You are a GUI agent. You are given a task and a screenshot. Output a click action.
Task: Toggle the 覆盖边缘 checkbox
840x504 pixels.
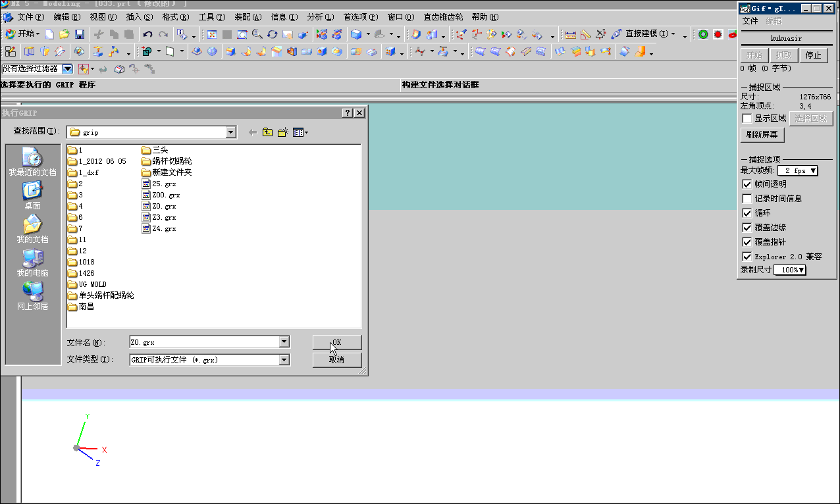[747, 228]
